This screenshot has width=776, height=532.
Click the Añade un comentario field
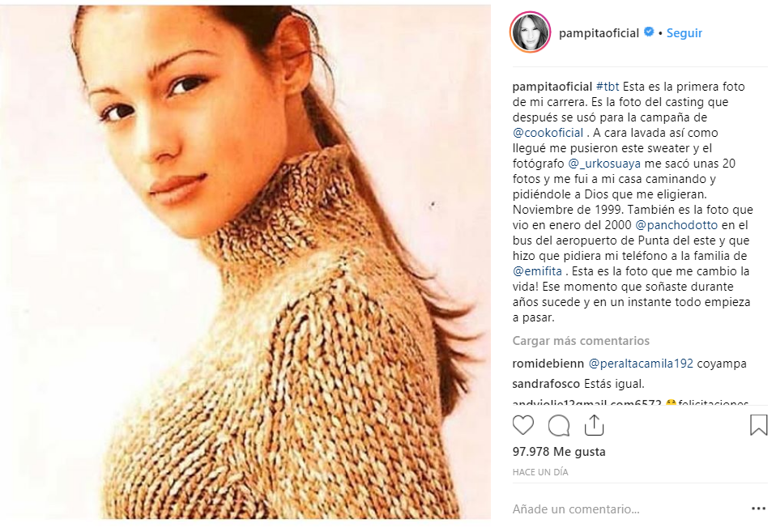click(x=629, y=509)
